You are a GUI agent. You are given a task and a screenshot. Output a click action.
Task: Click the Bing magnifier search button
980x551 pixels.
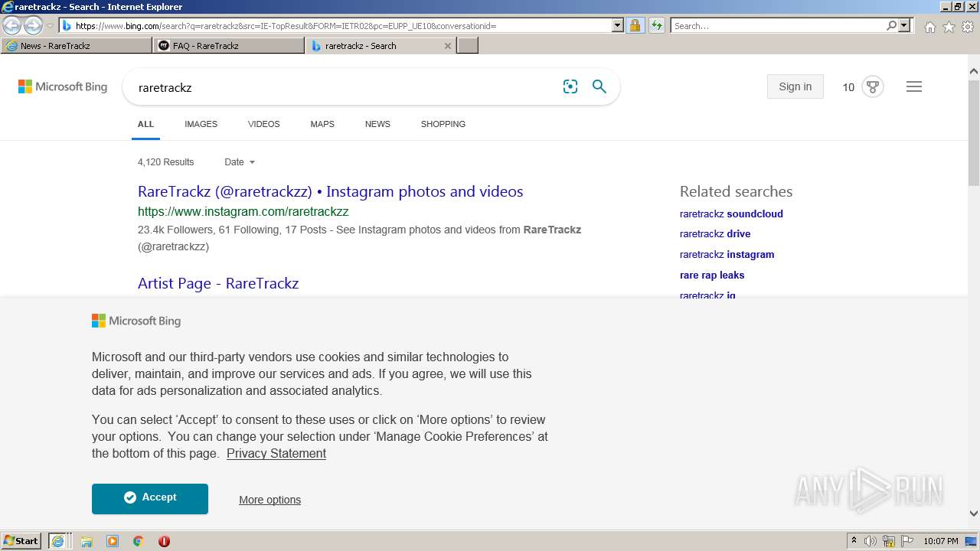point(599,86)
